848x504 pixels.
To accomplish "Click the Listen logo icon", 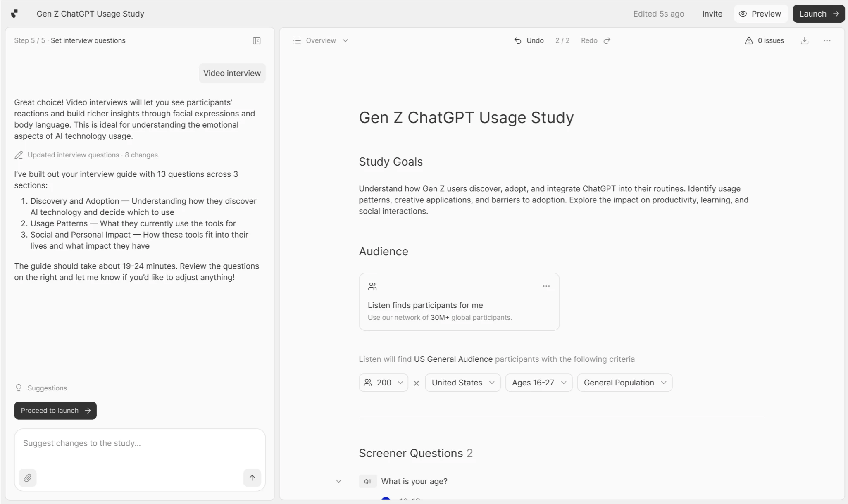I will click(x=14, y=14).
